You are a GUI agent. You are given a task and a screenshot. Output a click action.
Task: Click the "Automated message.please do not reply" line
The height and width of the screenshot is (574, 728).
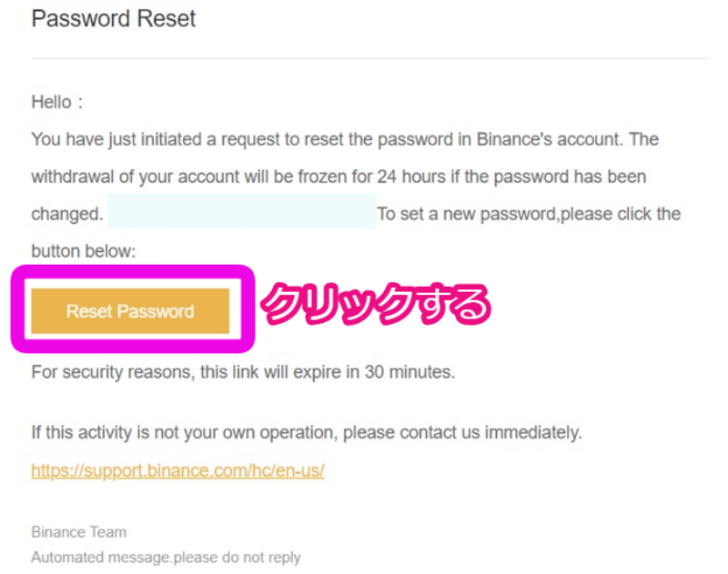coord(166,557)
